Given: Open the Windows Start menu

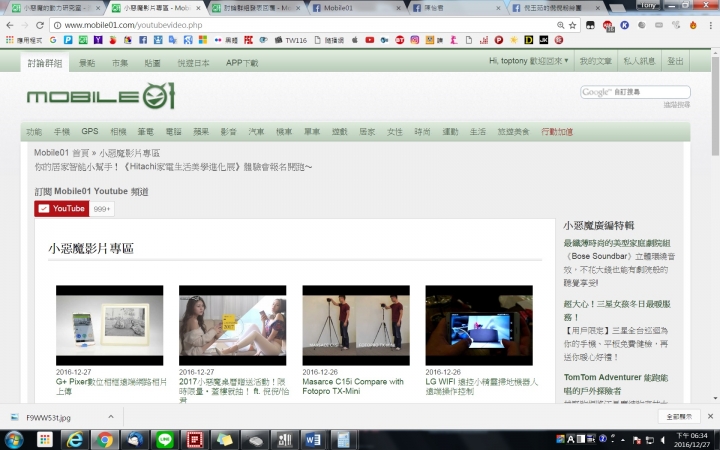Looking at the screenshot, I should 14,440.
